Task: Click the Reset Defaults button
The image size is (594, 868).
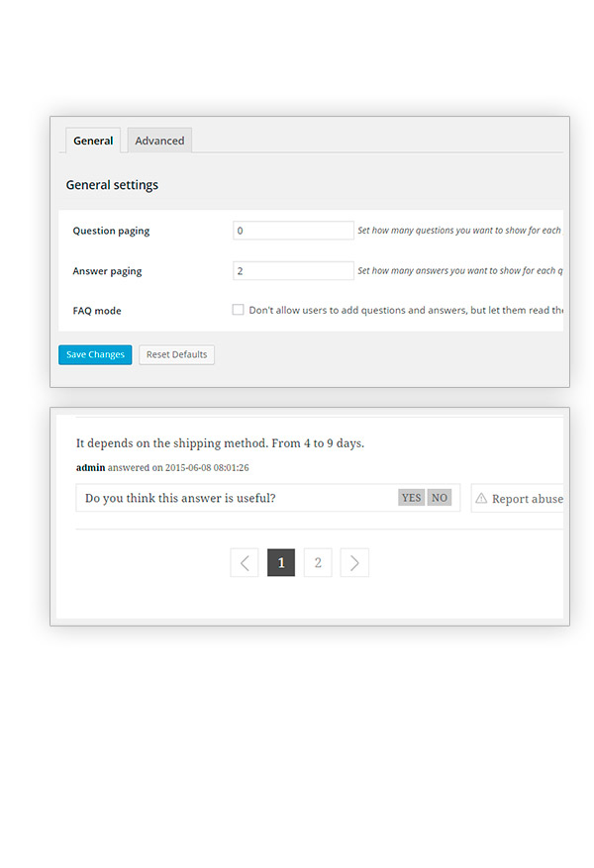Action: click(176, 354)
